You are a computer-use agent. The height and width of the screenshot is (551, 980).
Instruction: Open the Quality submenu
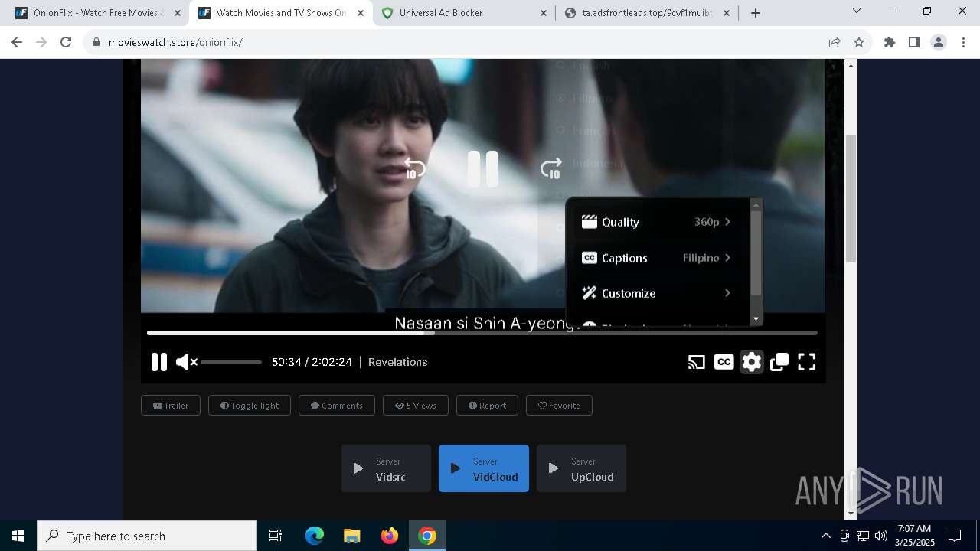pos(656,222)
